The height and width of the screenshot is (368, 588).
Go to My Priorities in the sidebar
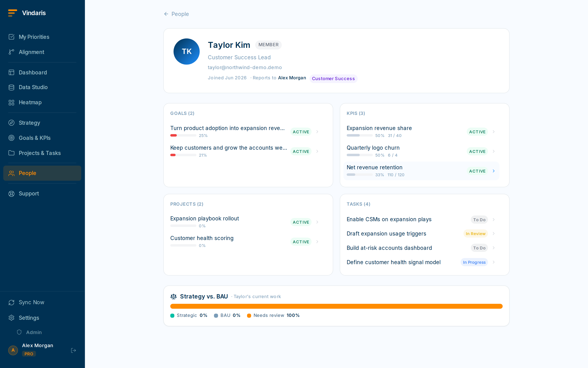tap(42, 37)
